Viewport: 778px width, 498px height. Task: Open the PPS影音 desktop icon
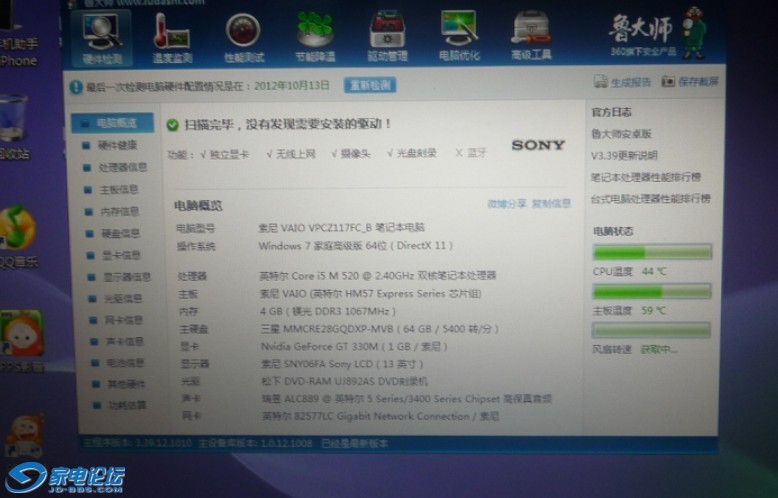point(22,332)
